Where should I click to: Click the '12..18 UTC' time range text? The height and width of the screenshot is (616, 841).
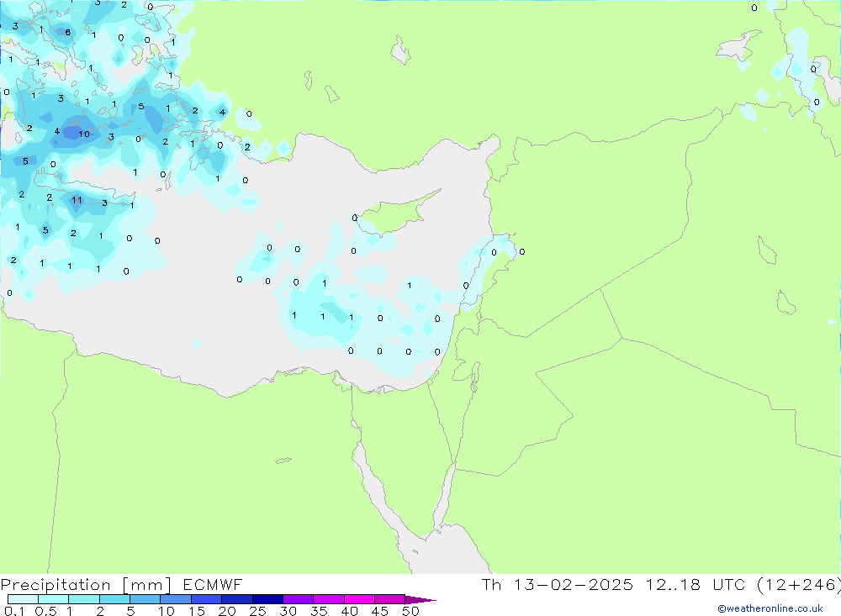click(696, 585)
